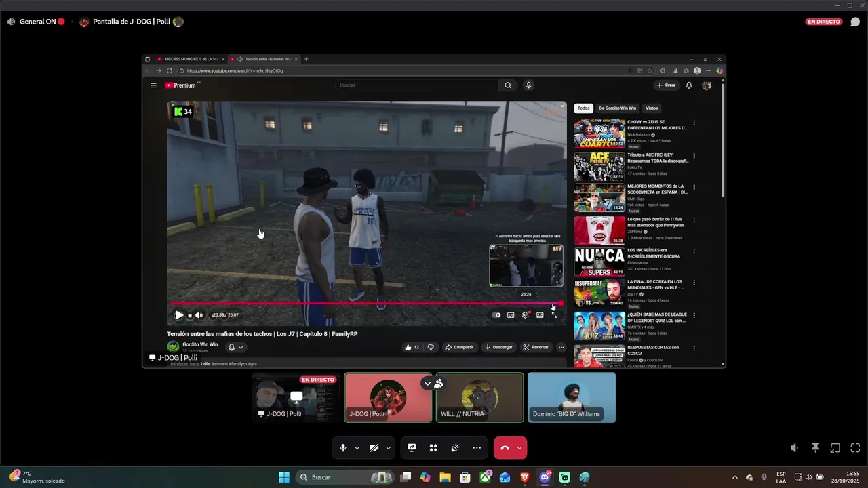Select J-DOG | Polli red avatar tile

388,397
